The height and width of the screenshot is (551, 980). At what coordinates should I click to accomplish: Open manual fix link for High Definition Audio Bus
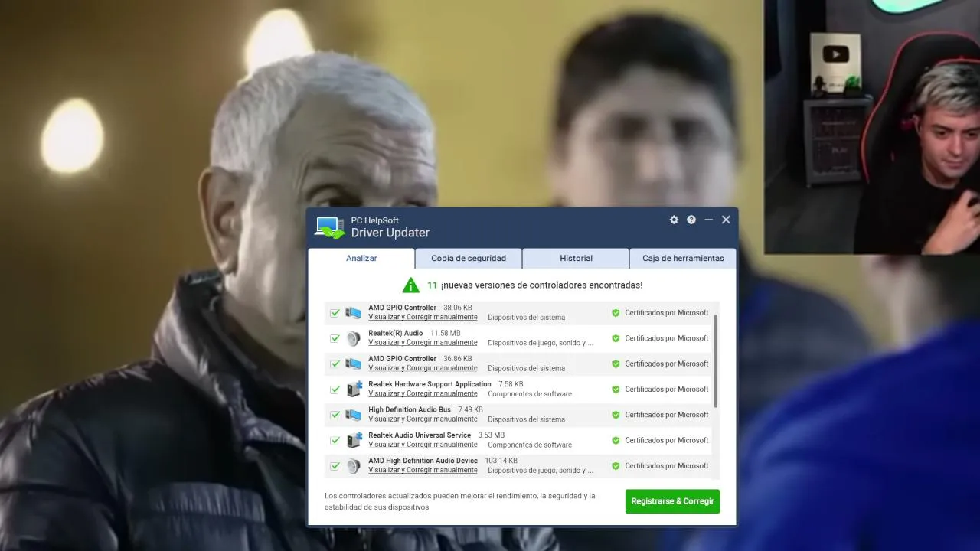point(423,419)
